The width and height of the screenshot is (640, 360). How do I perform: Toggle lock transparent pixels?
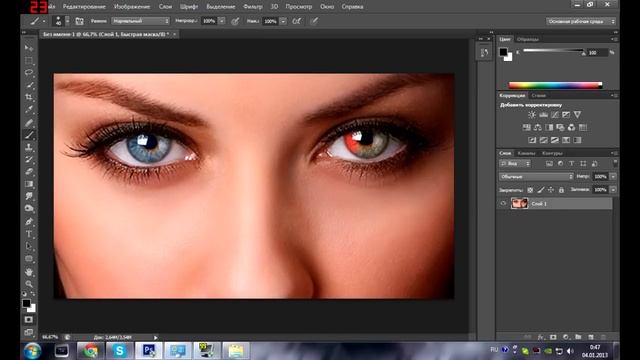(x=530, y=190)
